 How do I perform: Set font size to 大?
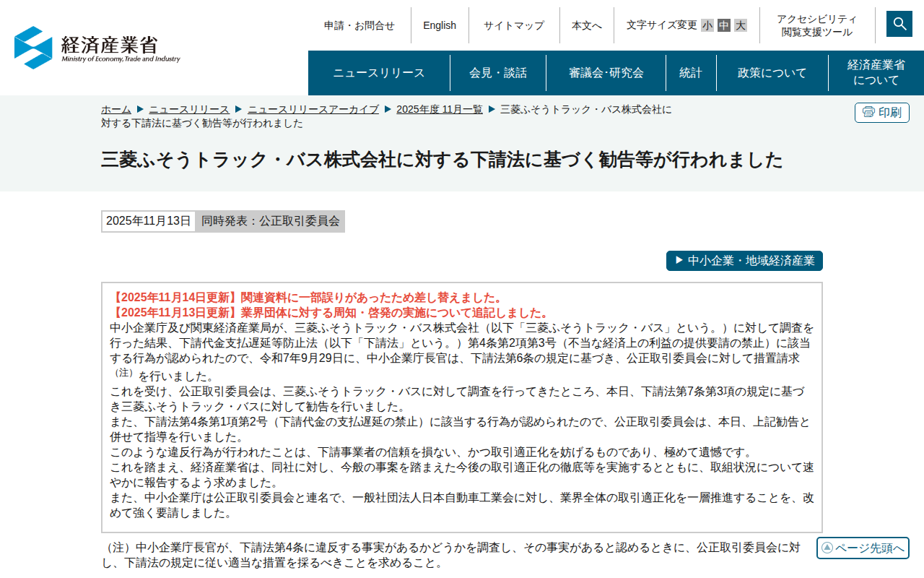741,25
